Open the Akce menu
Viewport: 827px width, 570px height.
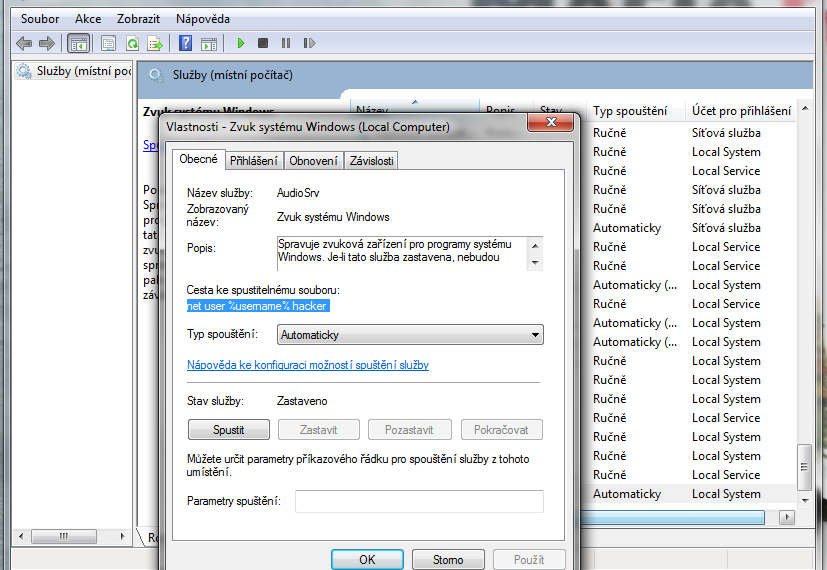88,19
